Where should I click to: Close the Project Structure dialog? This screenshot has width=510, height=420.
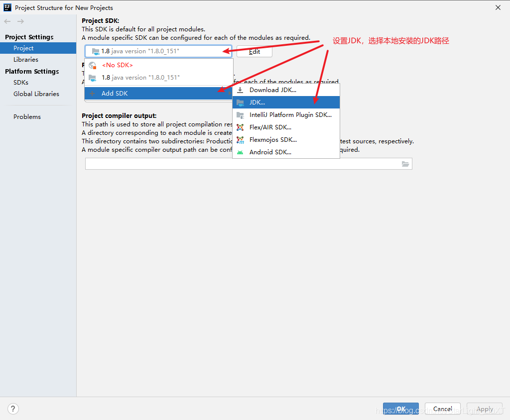click(x=498, y=7)
